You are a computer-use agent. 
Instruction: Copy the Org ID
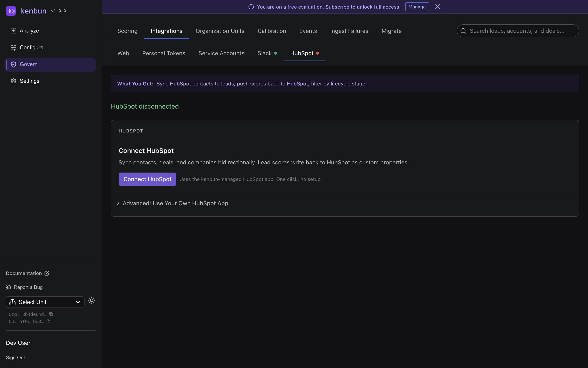51,314
